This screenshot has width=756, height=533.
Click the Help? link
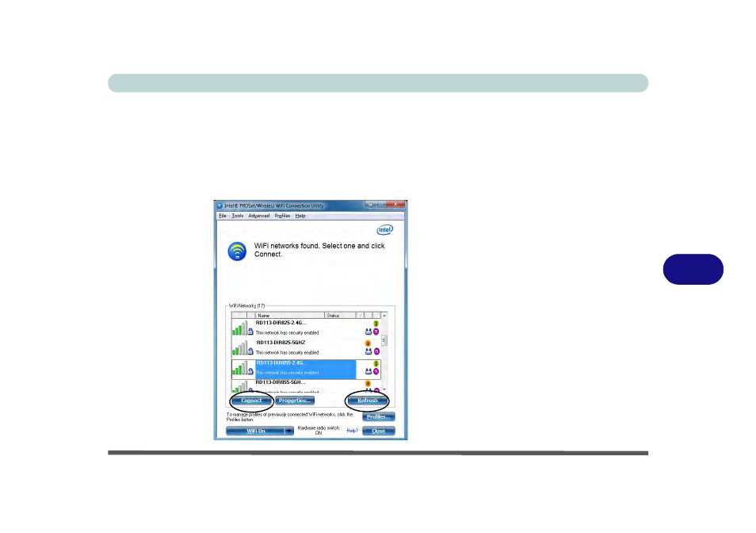click(x=352, y=431)
